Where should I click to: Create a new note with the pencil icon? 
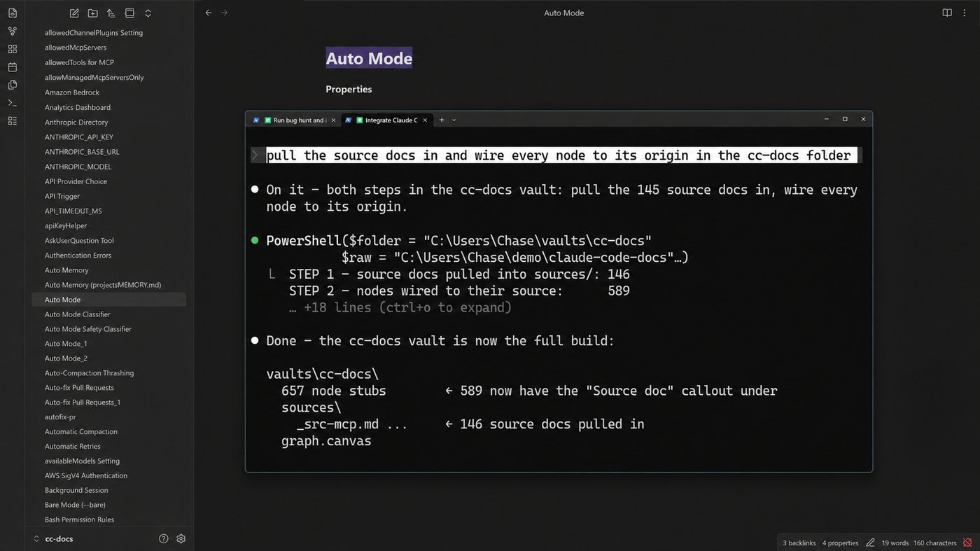point(75,13)
